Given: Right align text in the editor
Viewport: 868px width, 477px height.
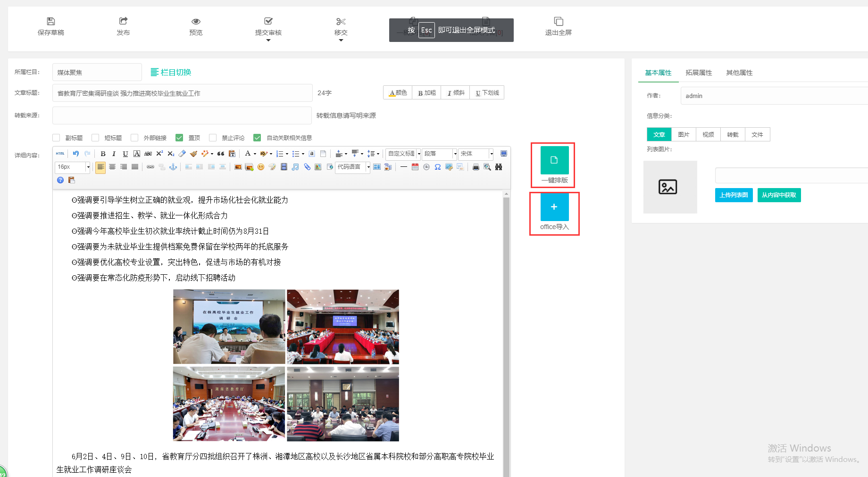Looking at the screenshot, I should click(124, 167).
